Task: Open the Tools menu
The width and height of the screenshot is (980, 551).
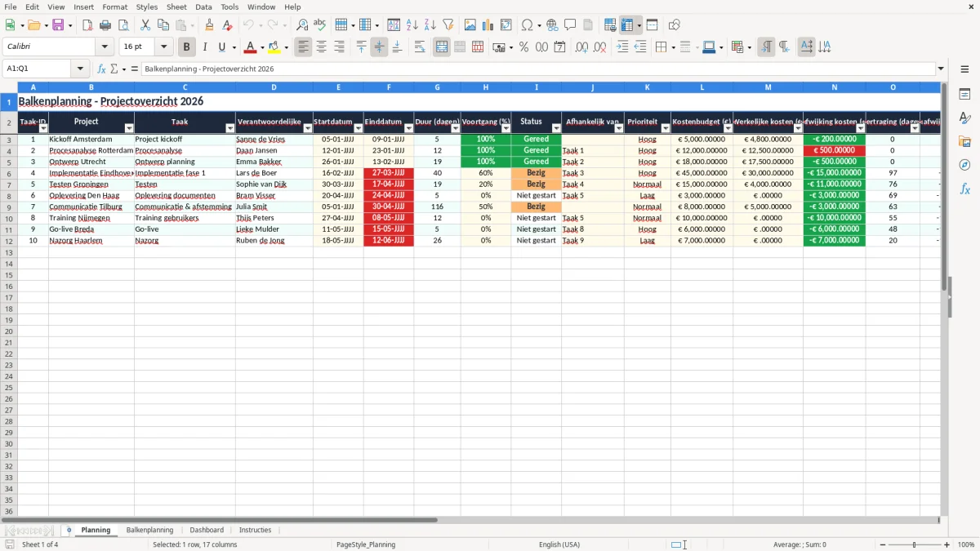Action: point(229,7)
